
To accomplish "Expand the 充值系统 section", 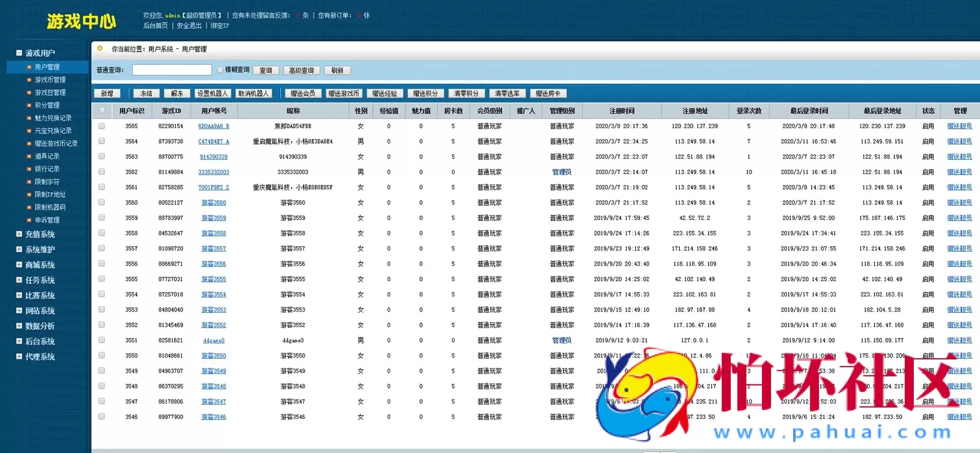I will point(20,234).
